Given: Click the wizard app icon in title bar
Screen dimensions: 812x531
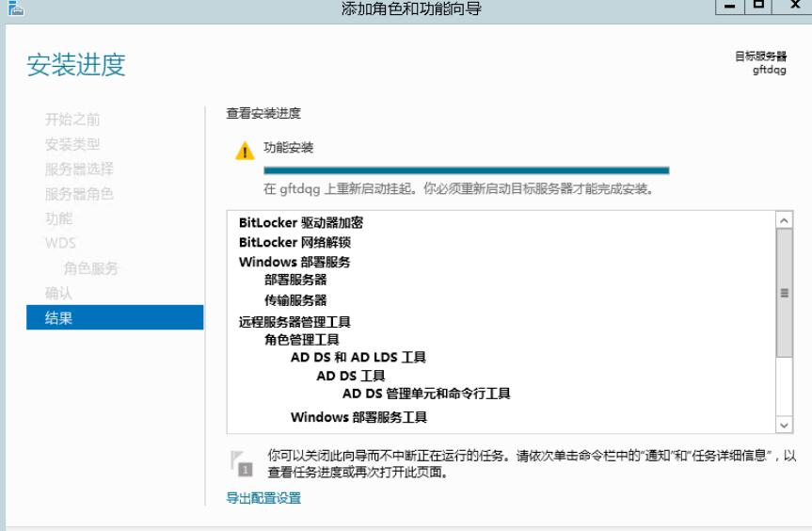Looking at the screenshot, I should pos(16,8).
